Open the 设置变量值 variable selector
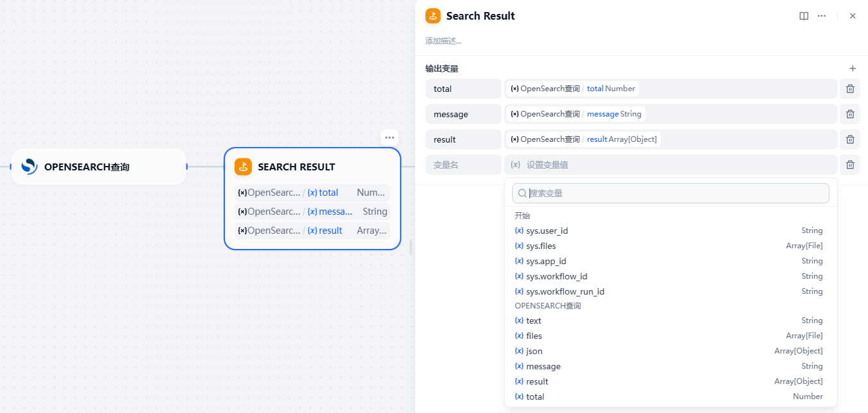 (670, 165)
